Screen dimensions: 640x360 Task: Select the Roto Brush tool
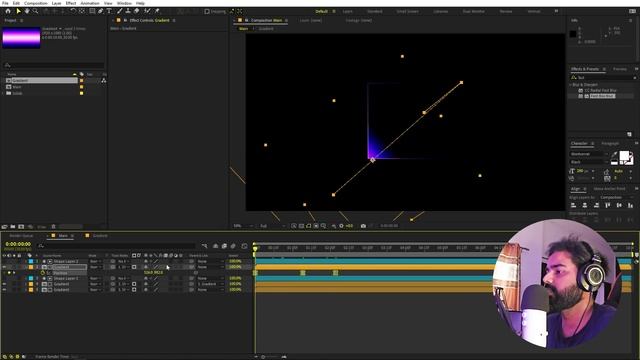[147, 11]
